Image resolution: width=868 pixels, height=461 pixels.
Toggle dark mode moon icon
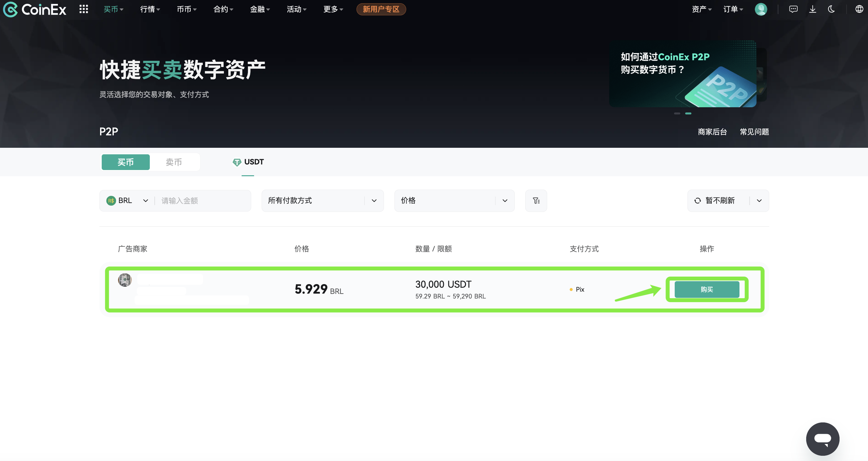tap(831, 9)
